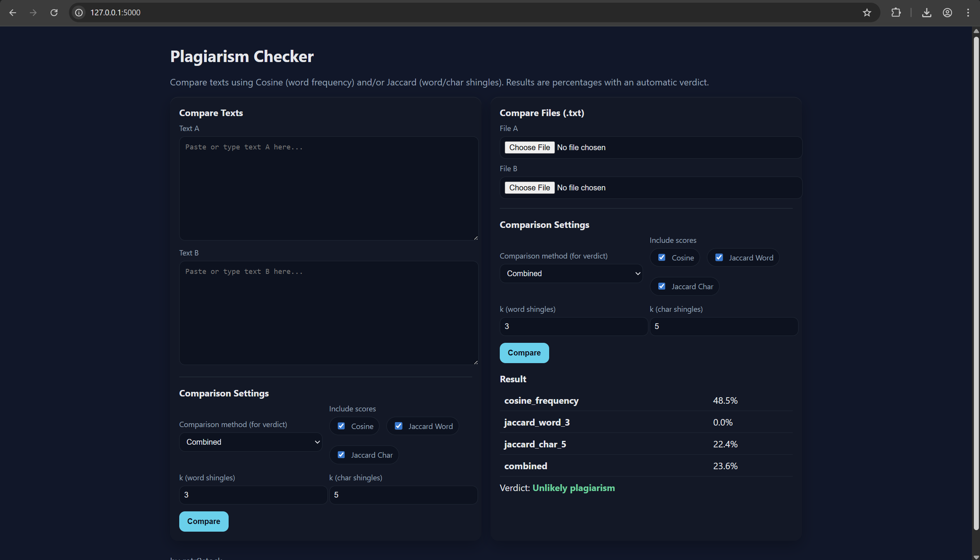Open the browser profile account menu
980x560 pixels.
click(947, 13)
